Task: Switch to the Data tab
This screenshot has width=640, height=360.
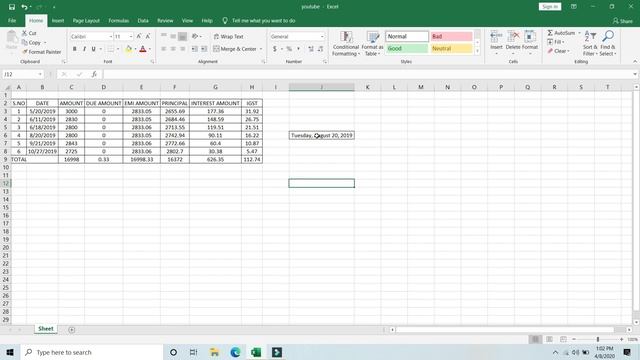Action: point(143,20)
